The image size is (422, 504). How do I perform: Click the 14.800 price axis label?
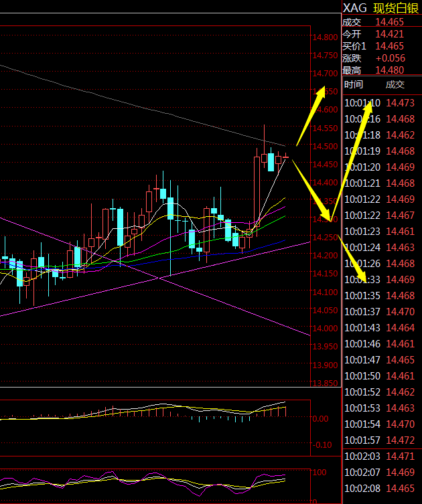(325, 37)
